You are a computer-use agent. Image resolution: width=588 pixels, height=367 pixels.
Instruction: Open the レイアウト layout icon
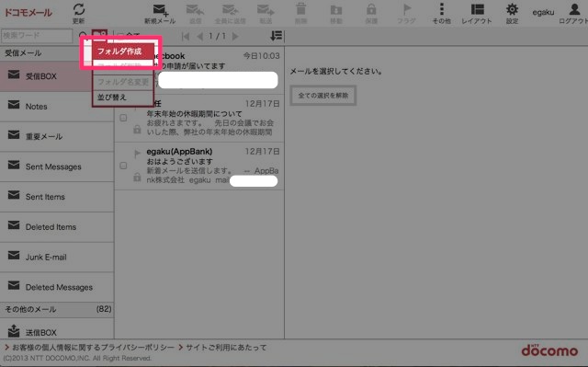click(477, 9)
